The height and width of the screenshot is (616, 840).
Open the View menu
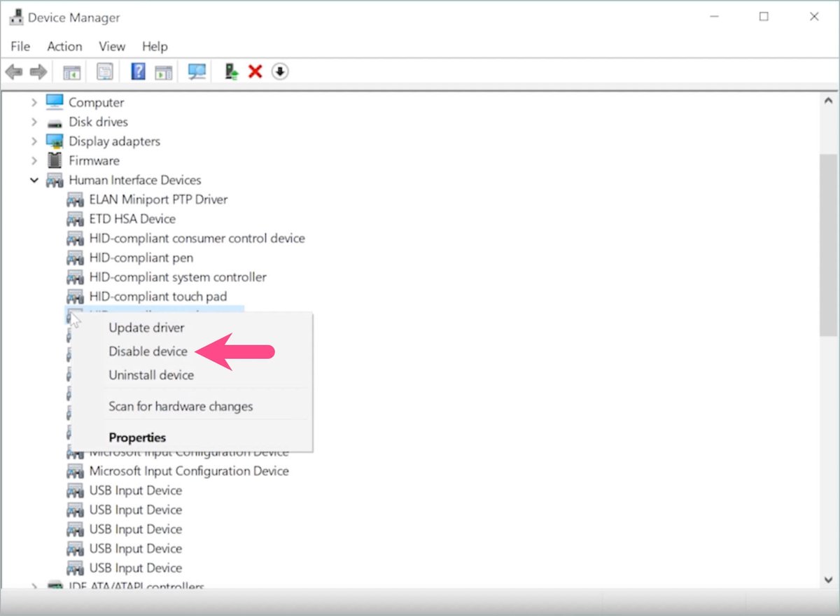click(x=111, y=46)
